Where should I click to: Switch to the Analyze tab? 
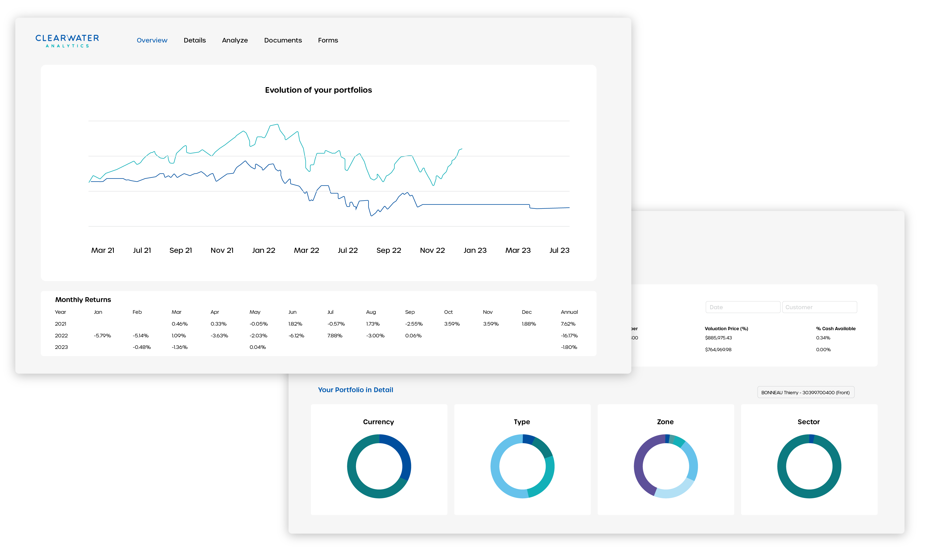coord(235,40)
